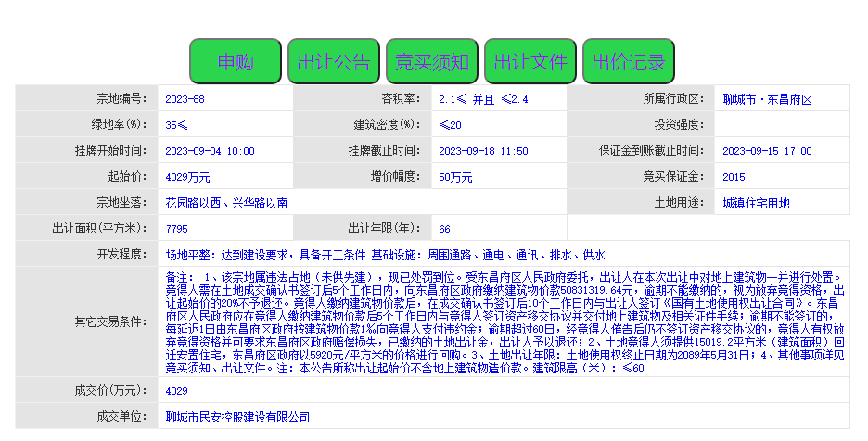Click the deposit deadline 2023-09-15 17:00

pos(767,151)
